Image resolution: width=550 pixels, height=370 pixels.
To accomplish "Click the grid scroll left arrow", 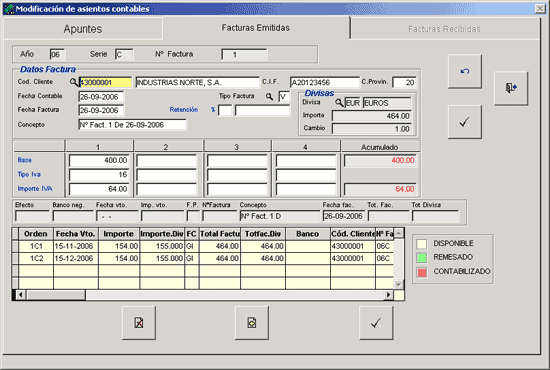I will tap(21, 295).
